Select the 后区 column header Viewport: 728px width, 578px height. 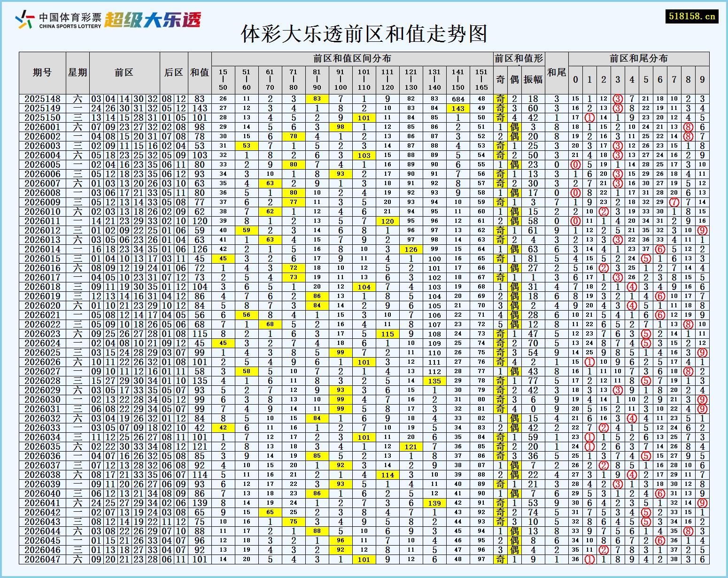(x=174, y=72)
